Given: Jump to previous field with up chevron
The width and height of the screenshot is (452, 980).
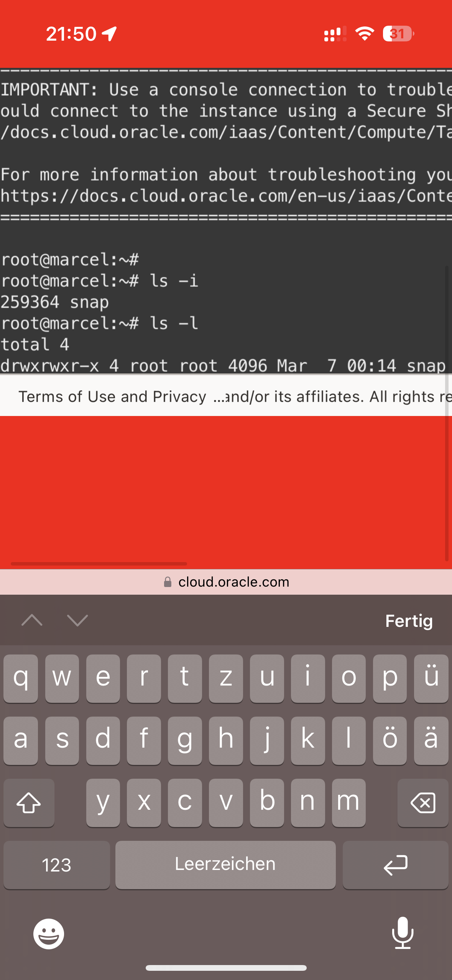Looking at the screenshot, I should (x=32, y=620).
